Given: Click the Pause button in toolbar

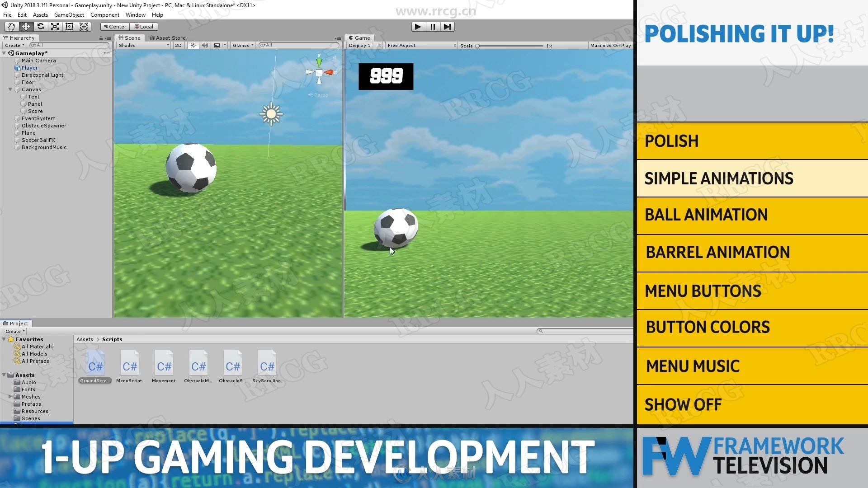Looking at the screenshot, I should [432, 26].
